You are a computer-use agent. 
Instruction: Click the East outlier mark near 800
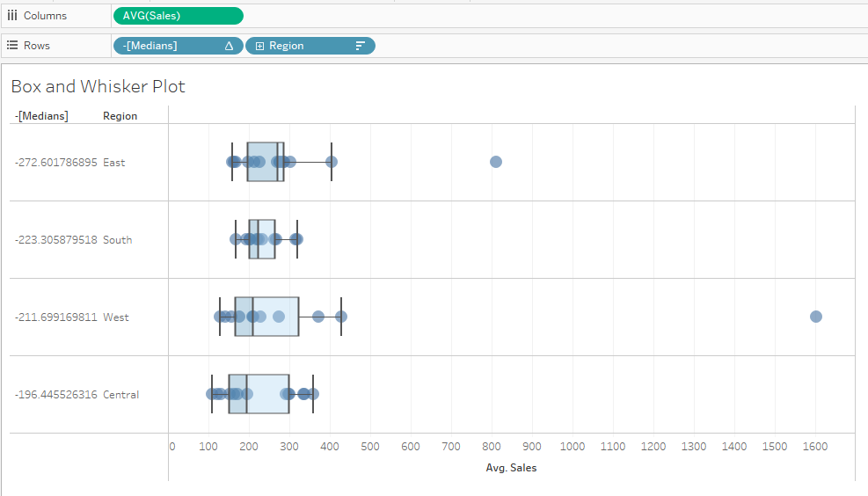496,162
